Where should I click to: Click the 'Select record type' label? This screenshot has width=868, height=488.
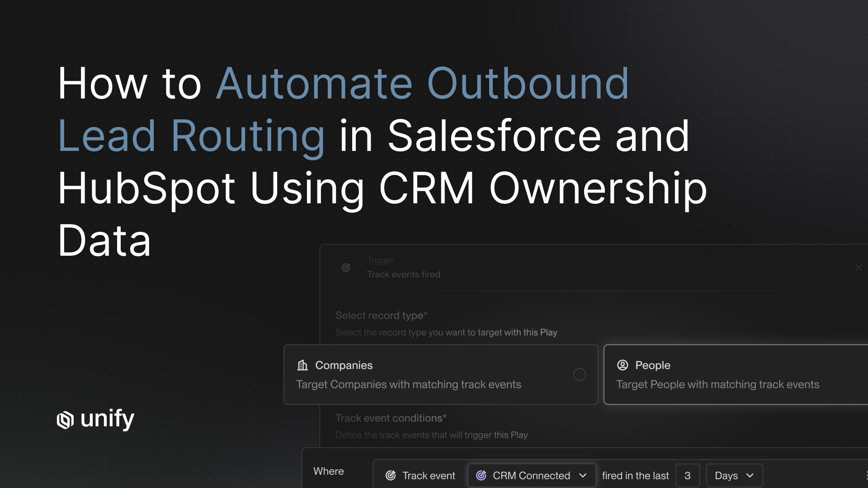point(381,315)
